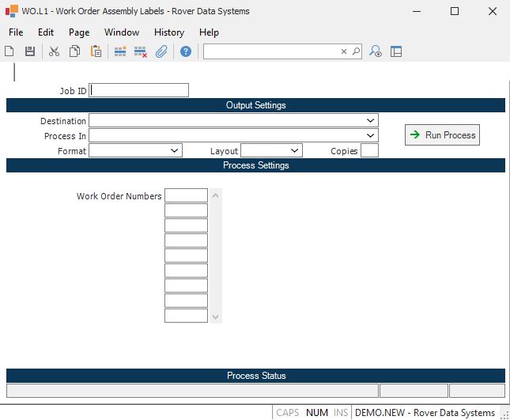Open the Window menu
The image size is (510, 420).
(122, 32)
